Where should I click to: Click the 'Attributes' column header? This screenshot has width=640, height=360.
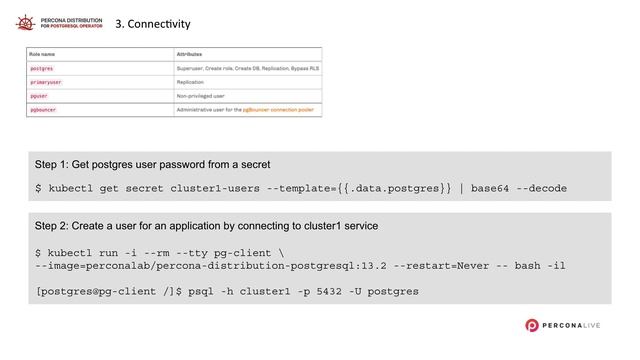[248, 54]
